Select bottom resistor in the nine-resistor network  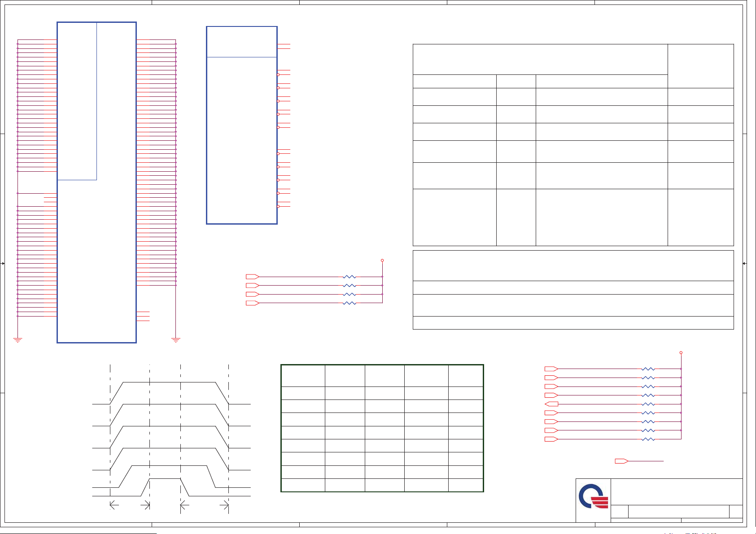(648, 439)
